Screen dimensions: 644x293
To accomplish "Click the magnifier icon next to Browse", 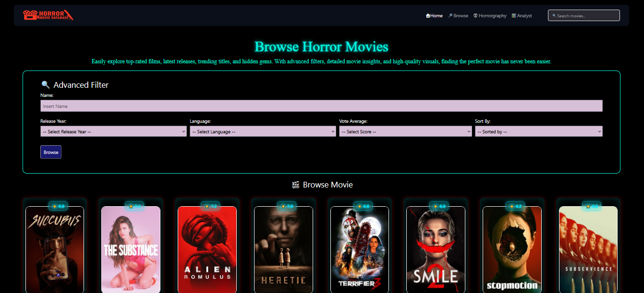I will [450, 16].
